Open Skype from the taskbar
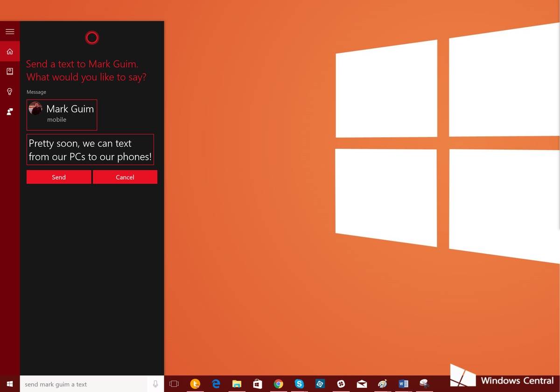This screenshot has width=560, height=392. 299,384
